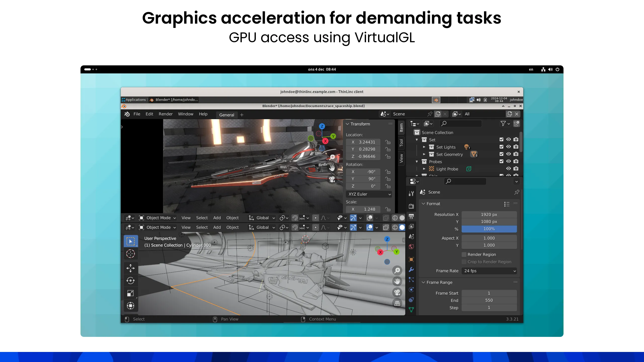Hide the Set Lights collection with its eye icon

point(508,147)
